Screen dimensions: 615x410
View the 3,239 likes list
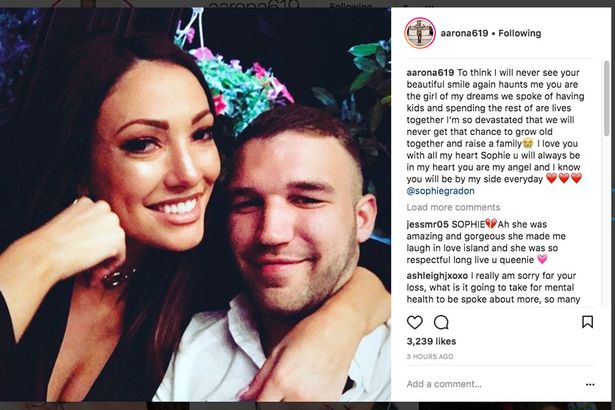coord(431,342)
